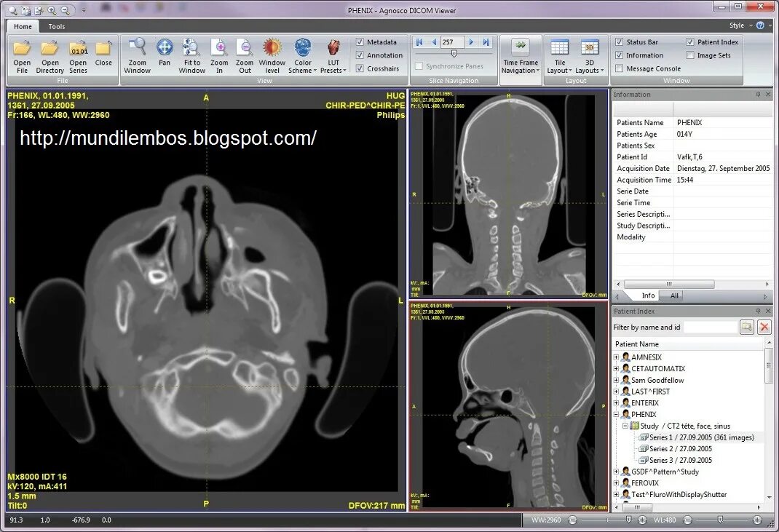Jump to first slice in Slice Navigation
Image resolution: width=779 pixels, height=532 pixels.
click(419, 42)
